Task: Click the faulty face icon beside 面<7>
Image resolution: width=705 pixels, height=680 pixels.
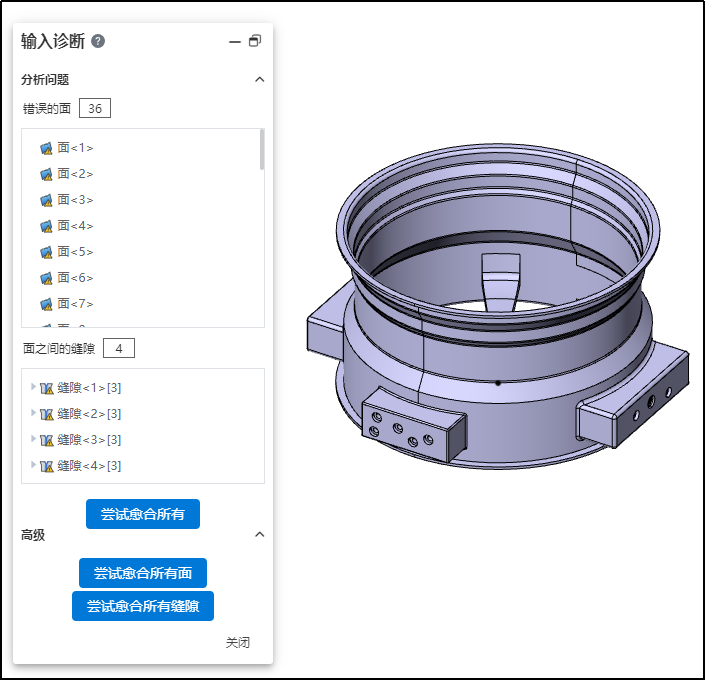Action: click(46, 304)
